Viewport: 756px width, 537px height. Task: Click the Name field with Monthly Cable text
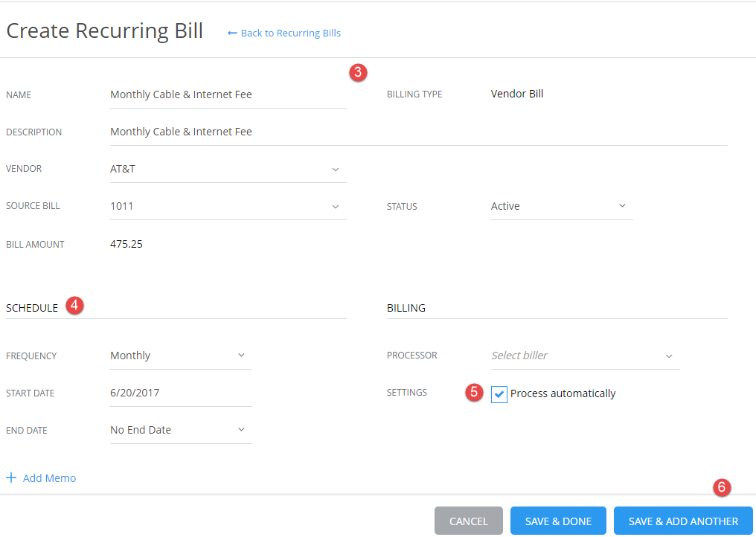tap(228, 94)
